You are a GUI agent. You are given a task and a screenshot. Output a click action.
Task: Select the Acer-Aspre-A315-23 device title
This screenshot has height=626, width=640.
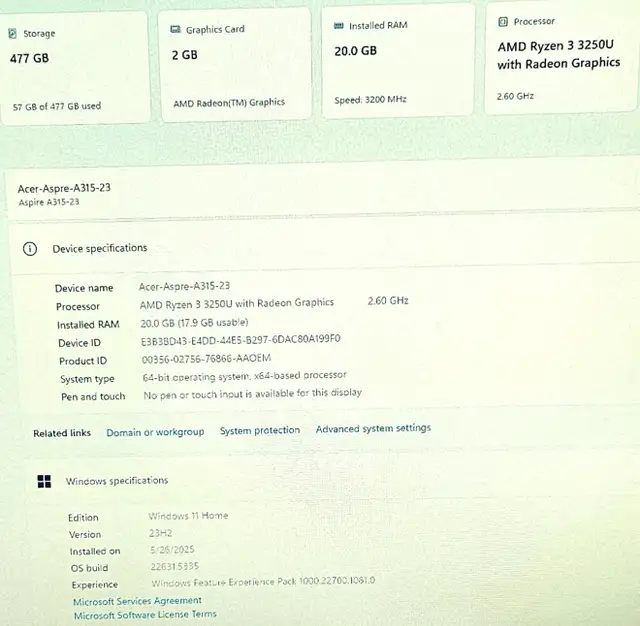[x=64, y=188]
